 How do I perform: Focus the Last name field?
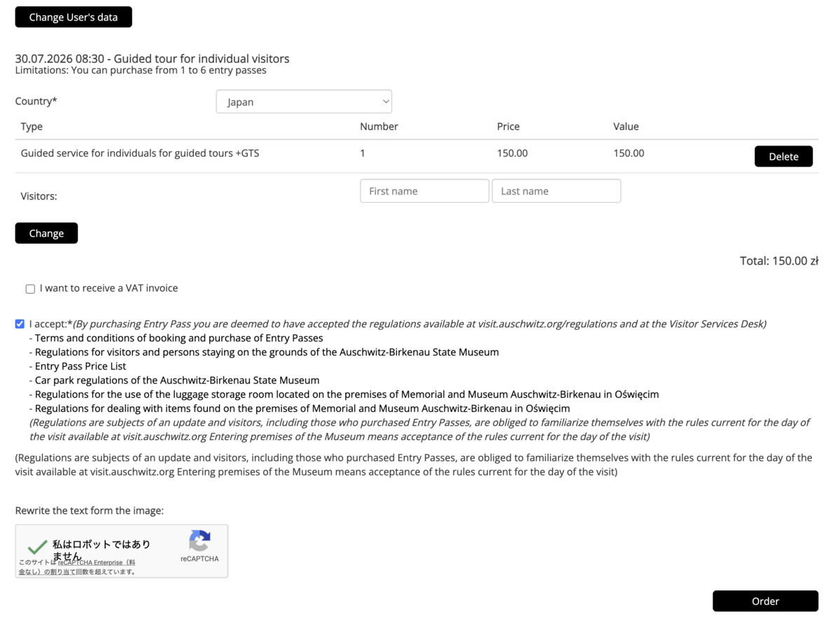click(556, 191)
